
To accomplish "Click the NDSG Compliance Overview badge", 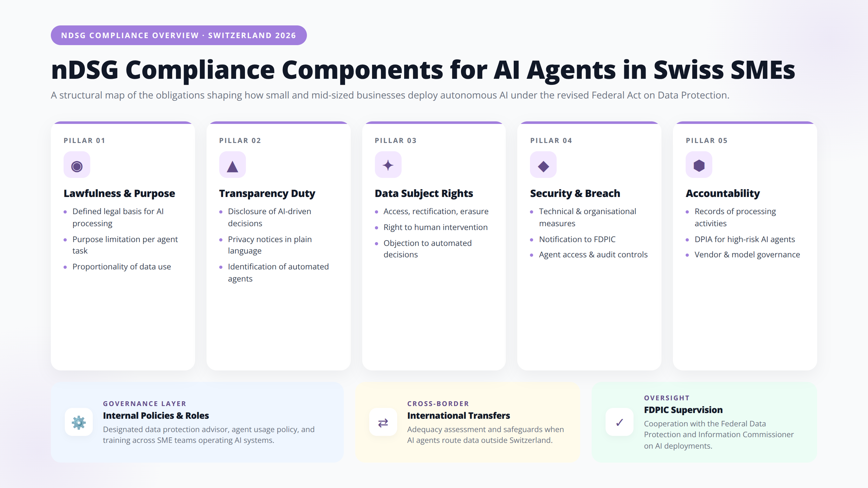I will coord(179,35).
